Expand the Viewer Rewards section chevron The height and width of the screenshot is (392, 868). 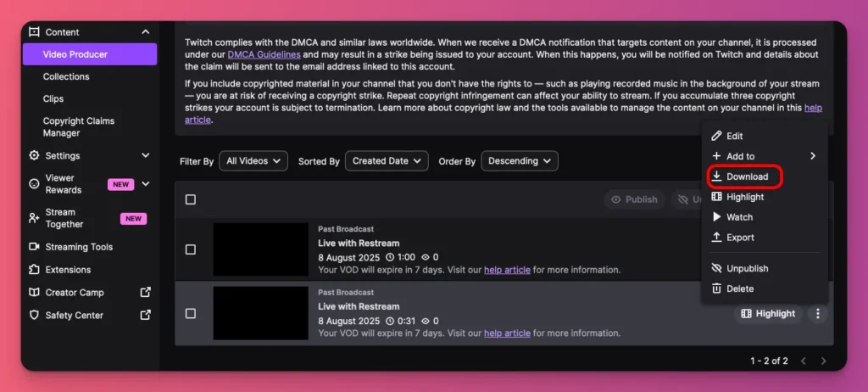point(145,183)
